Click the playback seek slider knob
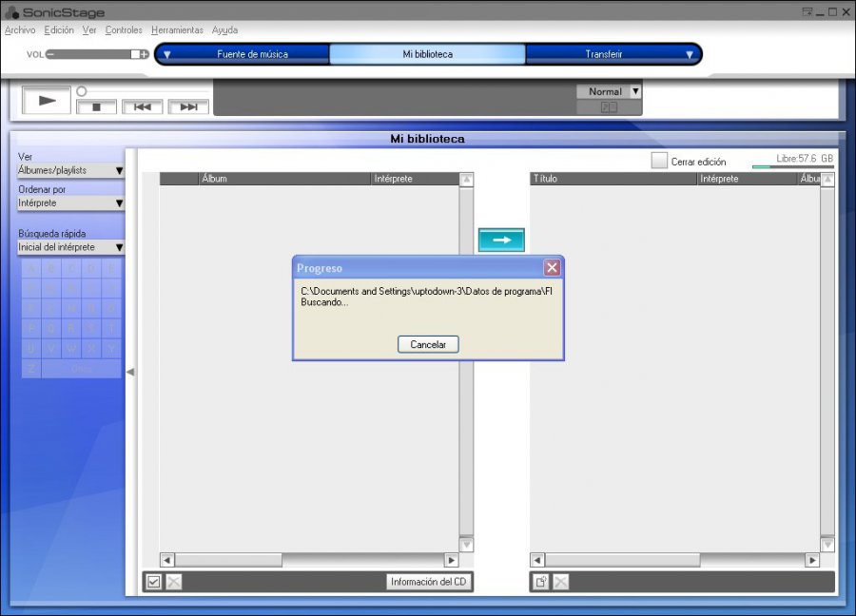 pyautogui.click(x=82, y=91)
